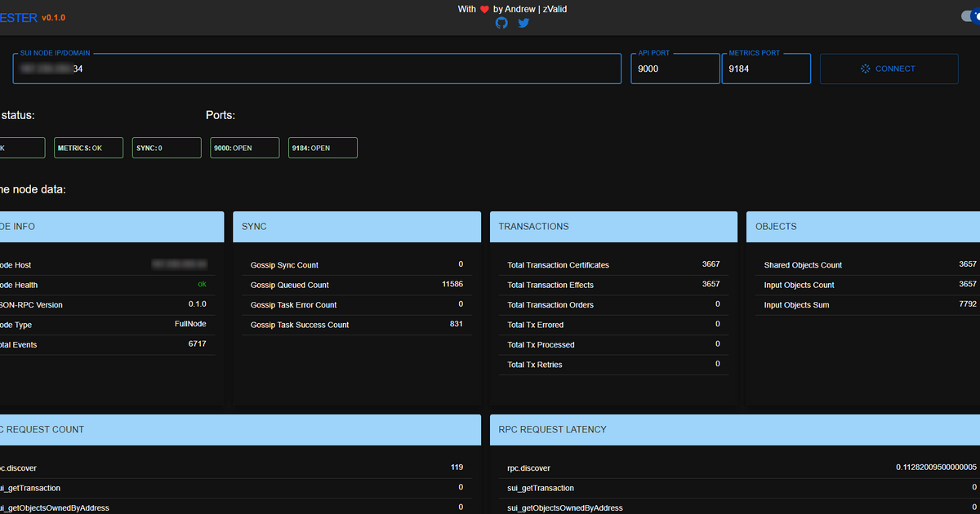Image resolution: width=980 pixels, height=514 pixels.
Task: Open the Twitter bird icon link
Action: (523, 23)
